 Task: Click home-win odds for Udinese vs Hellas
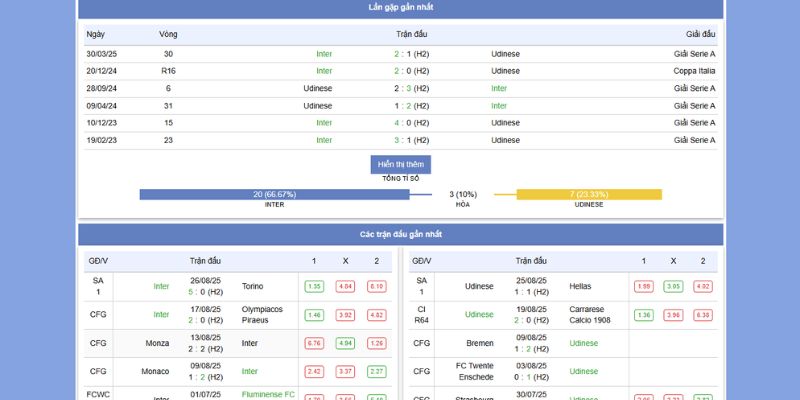coord(644,287)
